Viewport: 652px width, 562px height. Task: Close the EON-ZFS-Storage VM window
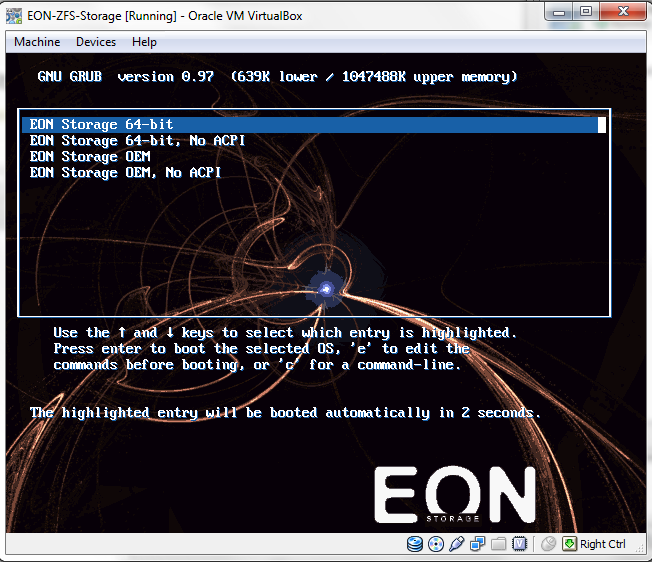[x=623, y=12]
